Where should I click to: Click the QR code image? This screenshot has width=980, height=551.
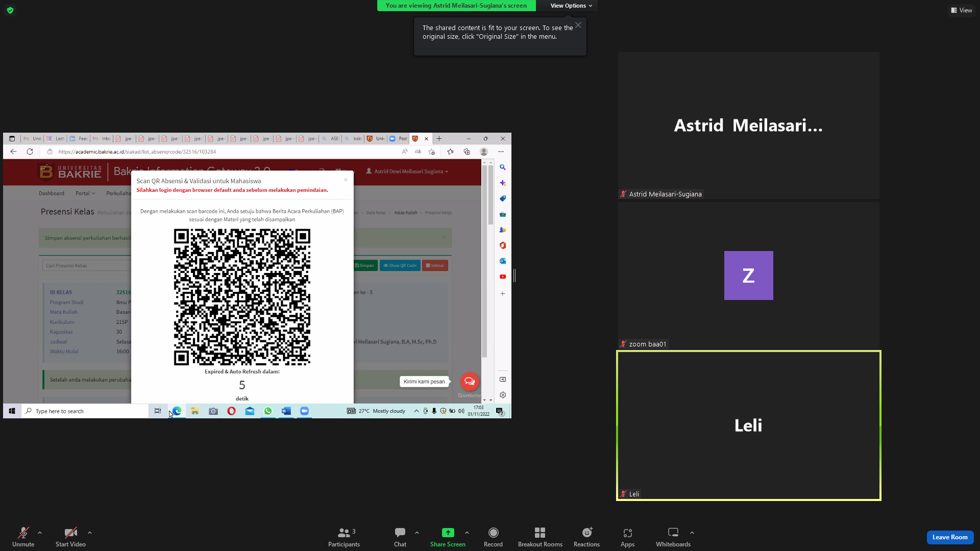point(242,297)
